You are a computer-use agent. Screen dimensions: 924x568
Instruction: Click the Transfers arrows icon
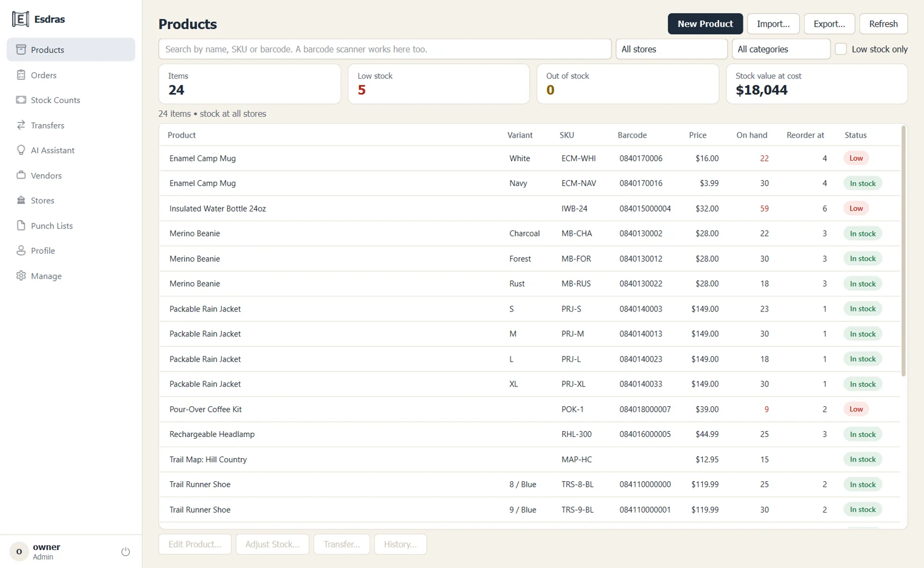point(21,125)
